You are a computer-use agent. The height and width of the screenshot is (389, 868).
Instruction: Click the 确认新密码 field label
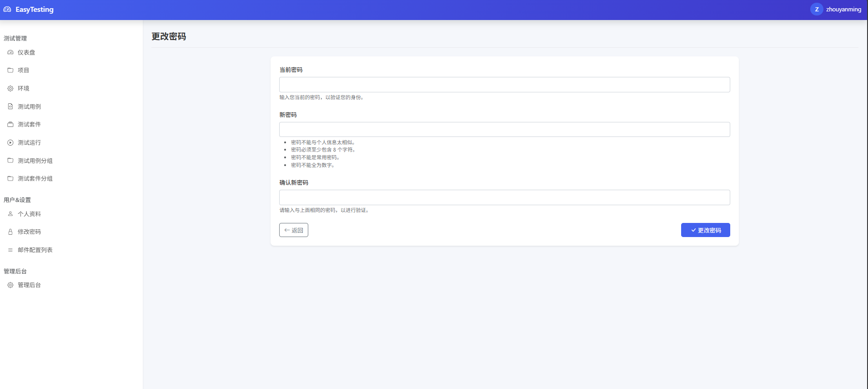pyautogui.click(x=294, y=182)
